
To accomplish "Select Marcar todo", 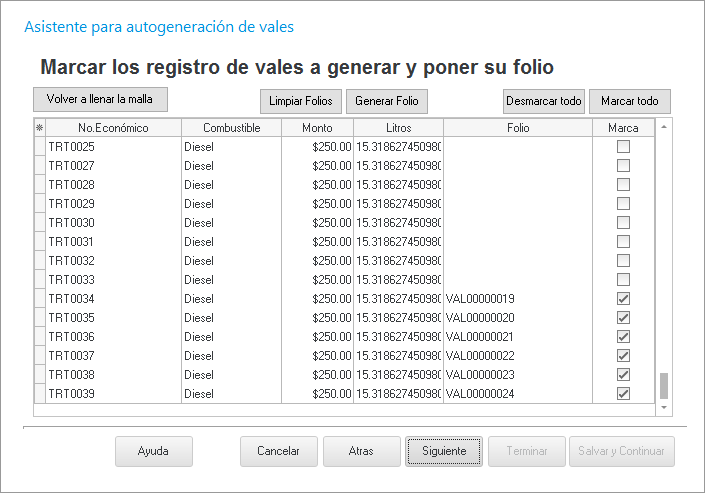I will point(629,102).
